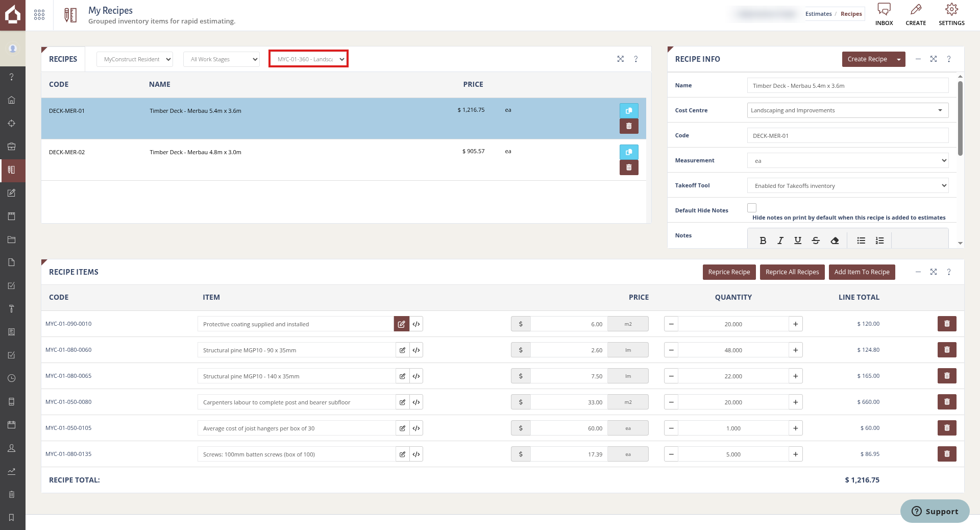Image resolution: width=980 pixels, height=530 pixels.
Task: Delete the Screws 100mm batten screws line
Action: pyautogui.click(x=947, y=454)
